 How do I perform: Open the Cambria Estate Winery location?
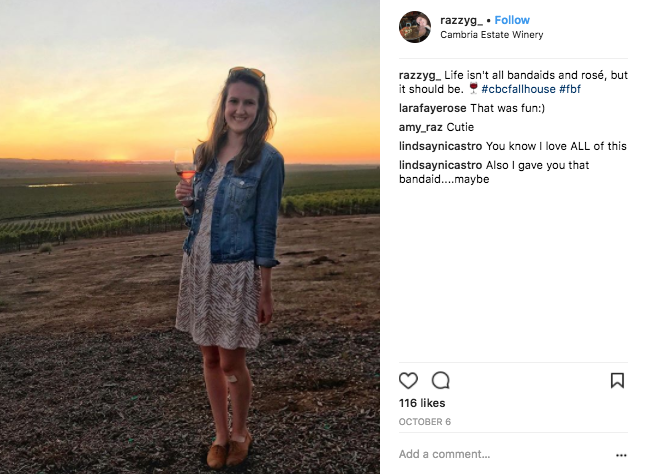[492, 35]
